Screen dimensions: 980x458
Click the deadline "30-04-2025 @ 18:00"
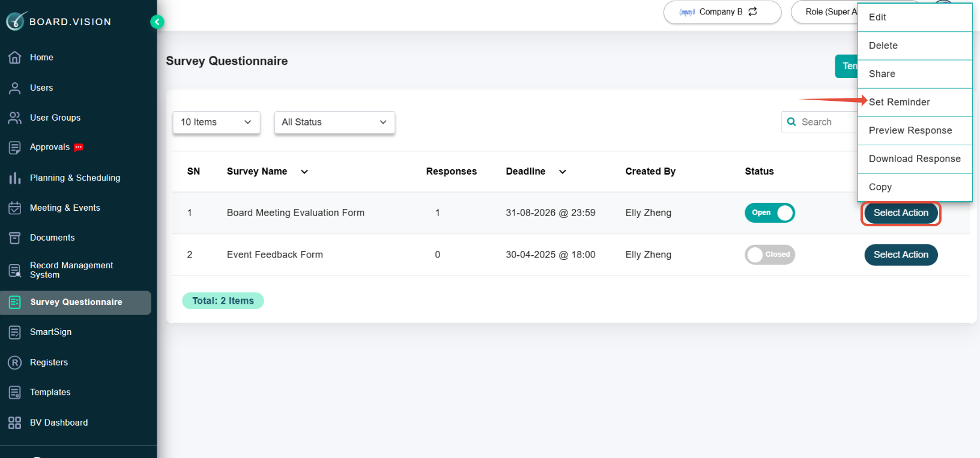click(551, 255)
